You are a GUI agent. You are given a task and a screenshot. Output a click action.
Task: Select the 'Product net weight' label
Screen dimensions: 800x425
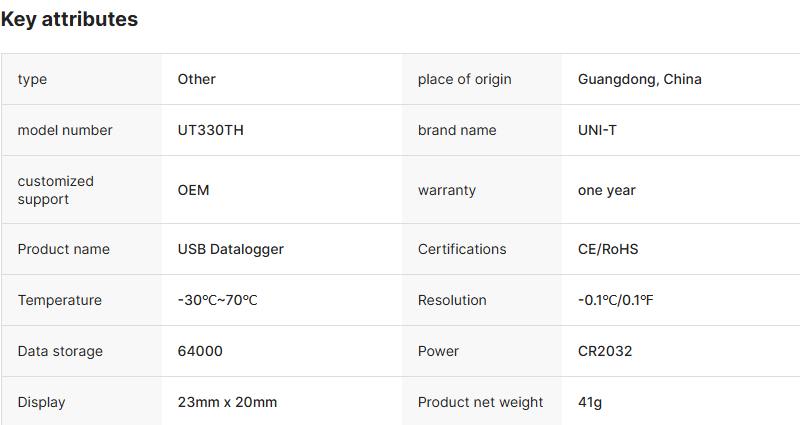pyautogui.click(x=480, y=402)
